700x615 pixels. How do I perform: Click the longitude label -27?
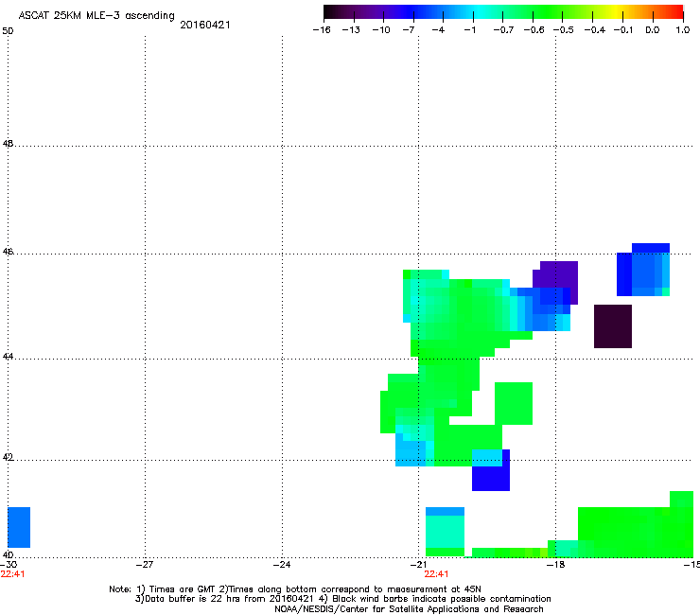[x=145, y=565]
